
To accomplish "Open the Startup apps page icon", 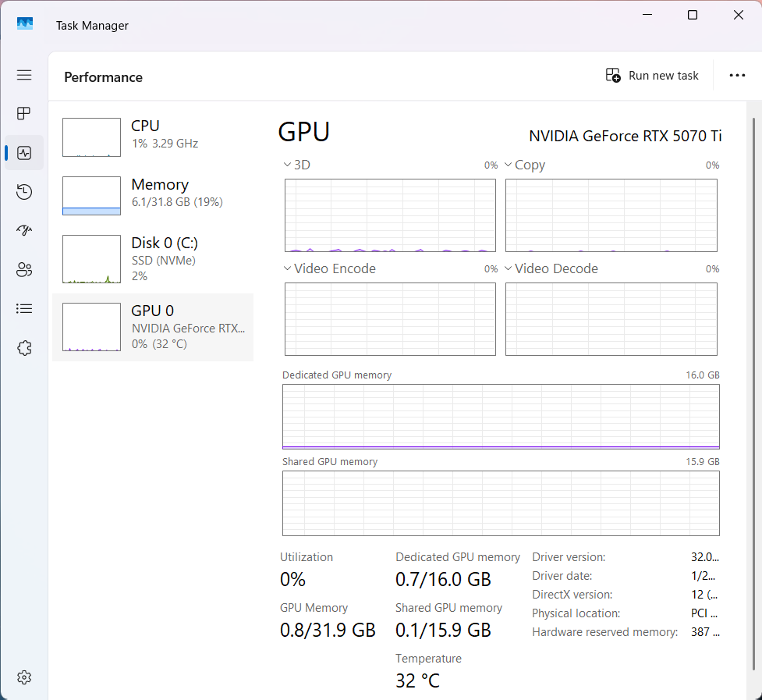I will tap(24, 230).
